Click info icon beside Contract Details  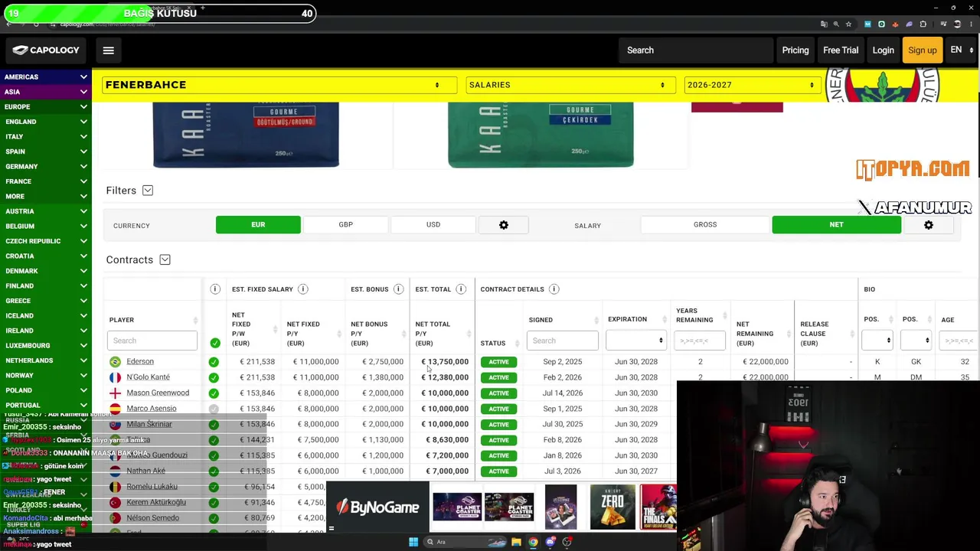pos(554,289)
